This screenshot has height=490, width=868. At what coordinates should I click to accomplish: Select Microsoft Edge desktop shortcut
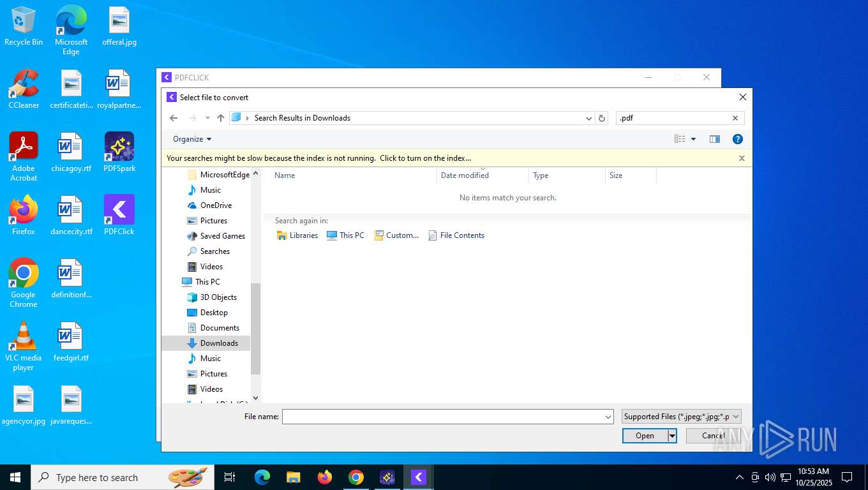[71, 30]
